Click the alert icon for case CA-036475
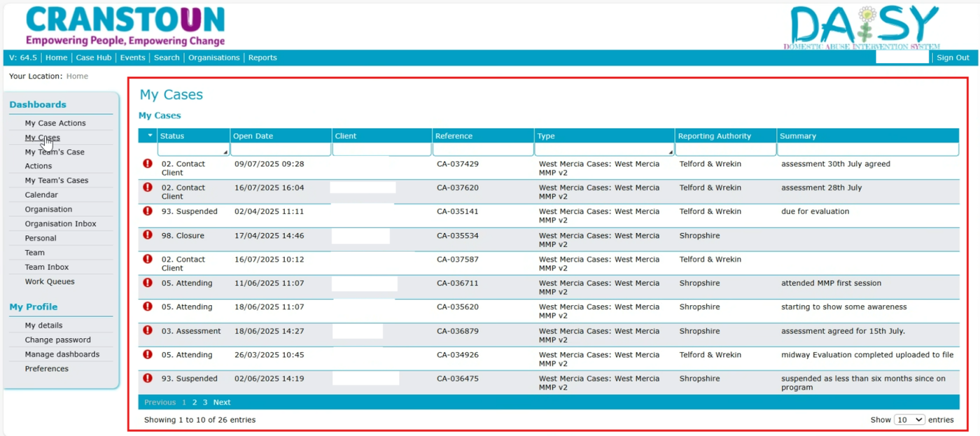 [148, 378]
